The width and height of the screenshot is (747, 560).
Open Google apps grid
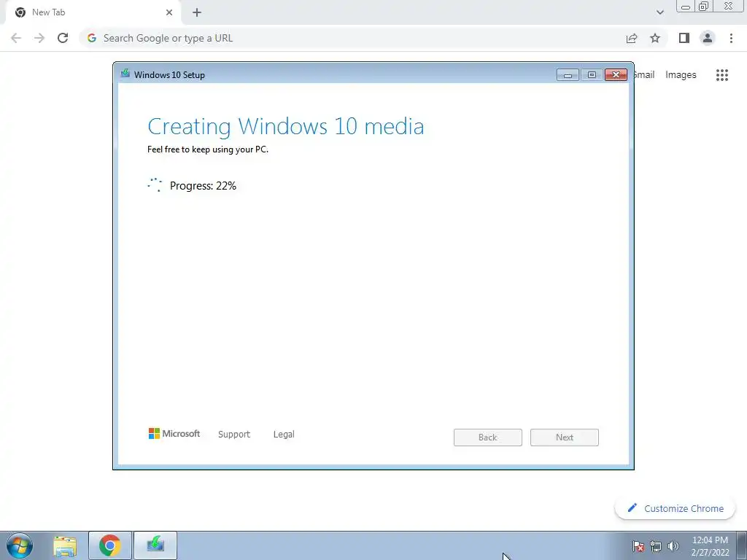pos(721,75)
